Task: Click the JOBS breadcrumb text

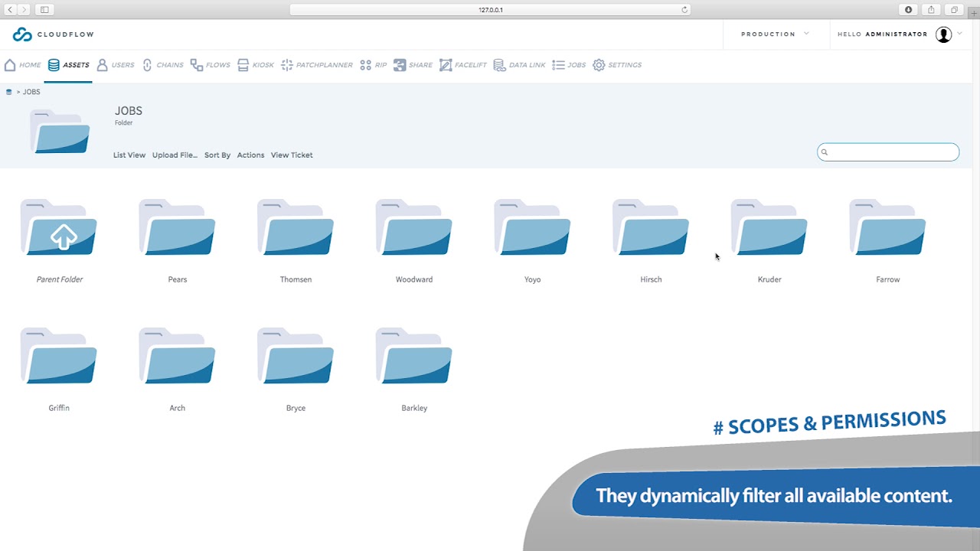Action: pyautogui.click(x=31, y=92)
